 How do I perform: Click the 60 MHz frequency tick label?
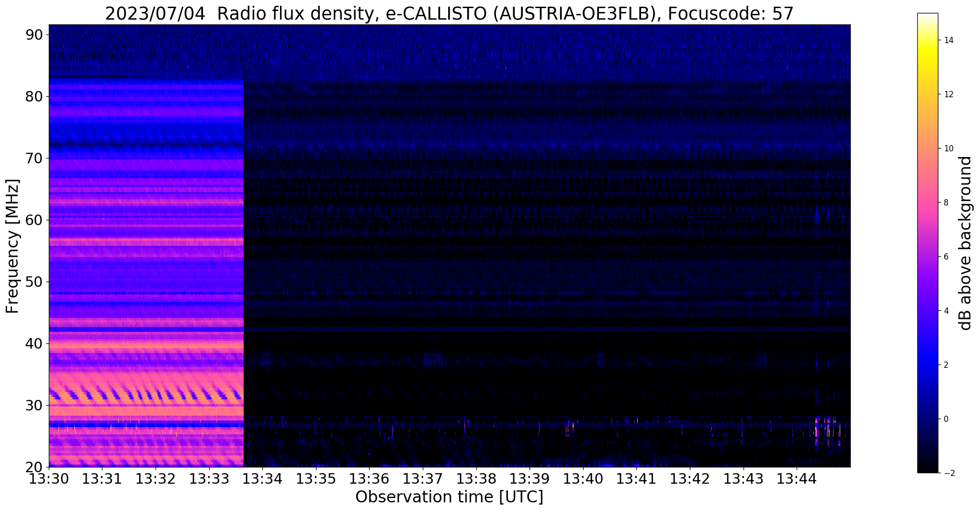tap(34, 220)
